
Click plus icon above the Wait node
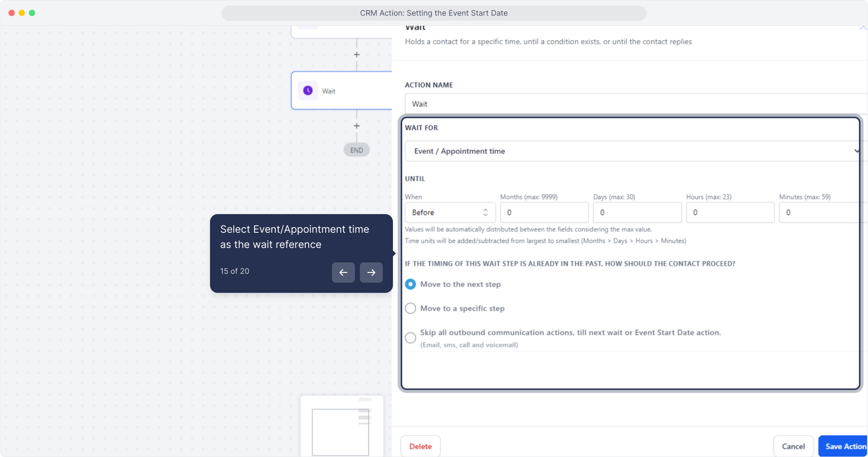(357, 55)
